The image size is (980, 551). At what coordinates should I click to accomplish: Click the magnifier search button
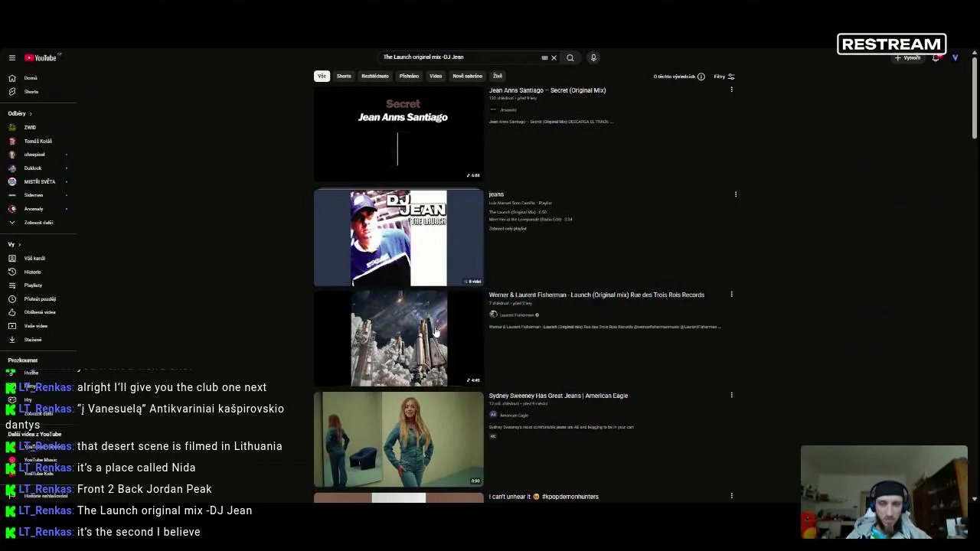click(570, 58)
